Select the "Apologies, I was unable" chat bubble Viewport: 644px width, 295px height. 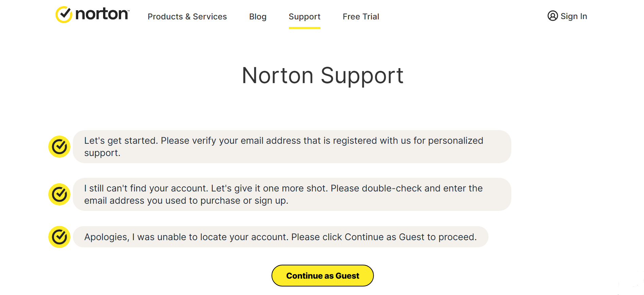280,237
